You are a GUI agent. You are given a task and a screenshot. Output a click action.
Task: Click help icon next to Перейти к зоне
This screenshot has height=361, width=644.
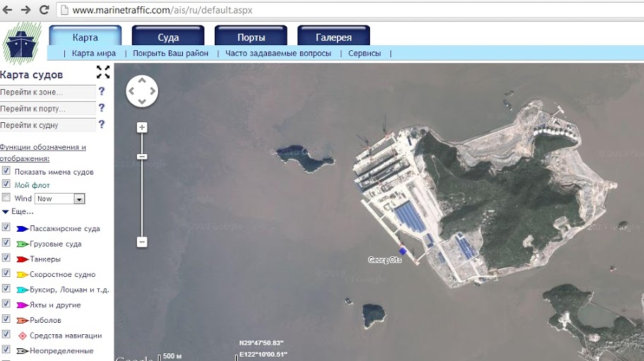[x=102, y=91]
